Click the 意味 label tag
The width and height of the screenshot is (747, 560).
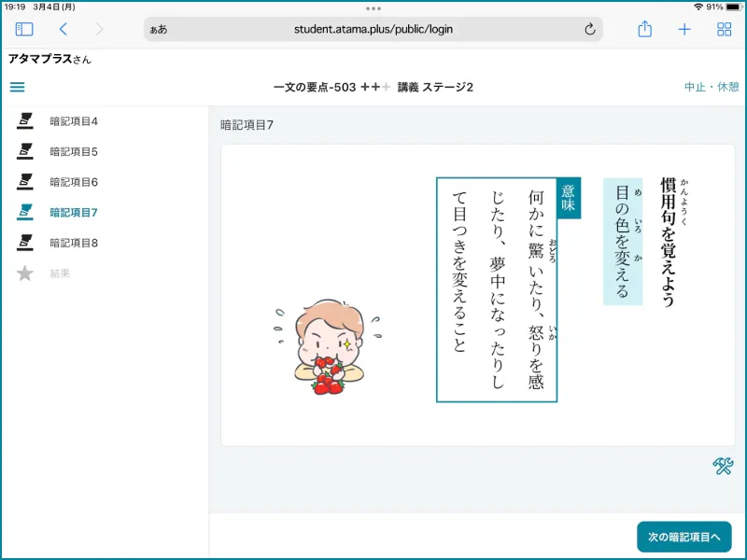tap(569, 198)
